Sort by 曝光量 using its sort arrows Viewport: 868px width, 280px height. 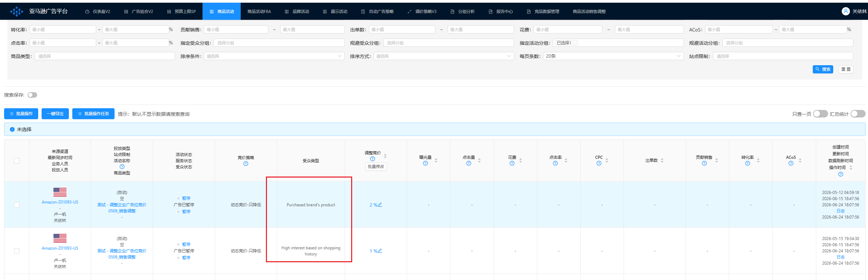tap(436, 160)
